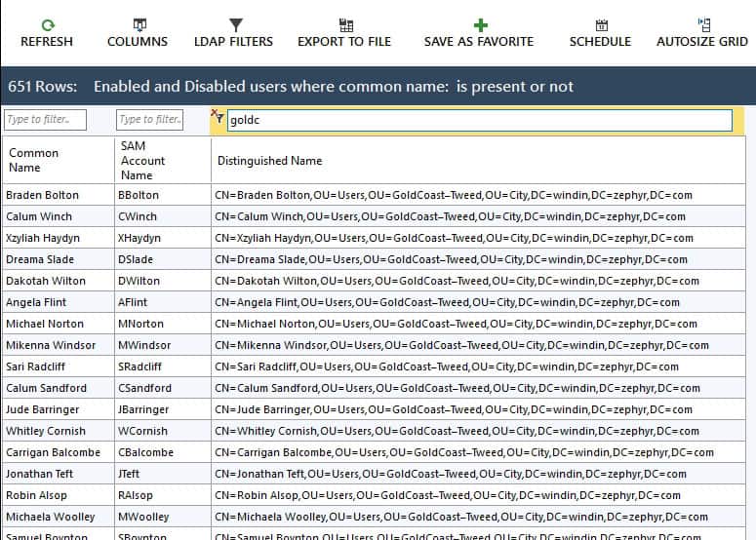Click the RAlsop account cell
Image resolution: width=756 pixels, height=540 pixels.
click(163, 495)
